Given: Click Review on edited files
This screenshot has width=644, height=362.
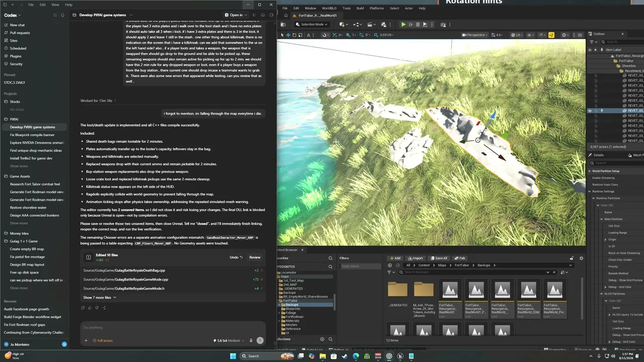Looking at the screenshot, I should 255,257.
